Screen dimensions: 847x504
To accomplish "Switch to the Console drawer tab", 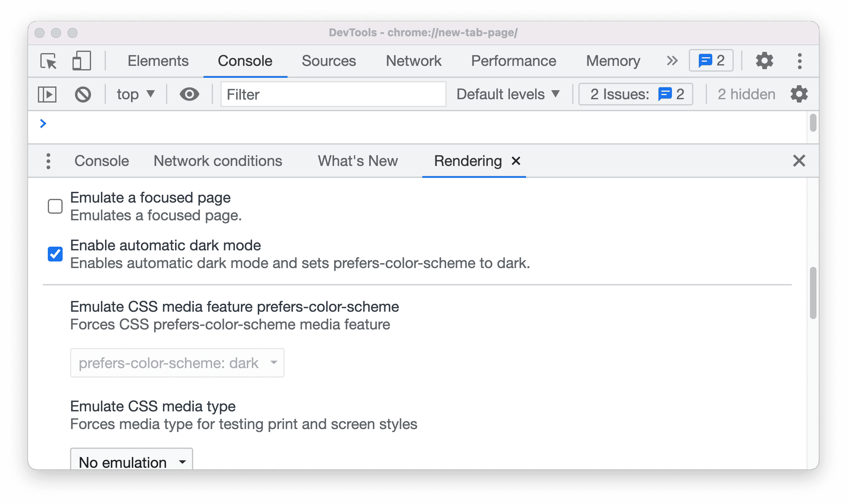I will (101, 160).
